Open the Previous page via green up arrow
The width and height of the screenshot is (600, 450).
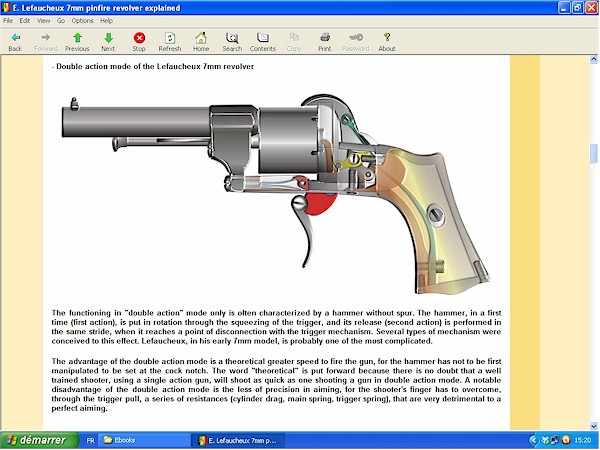(77, 42)
